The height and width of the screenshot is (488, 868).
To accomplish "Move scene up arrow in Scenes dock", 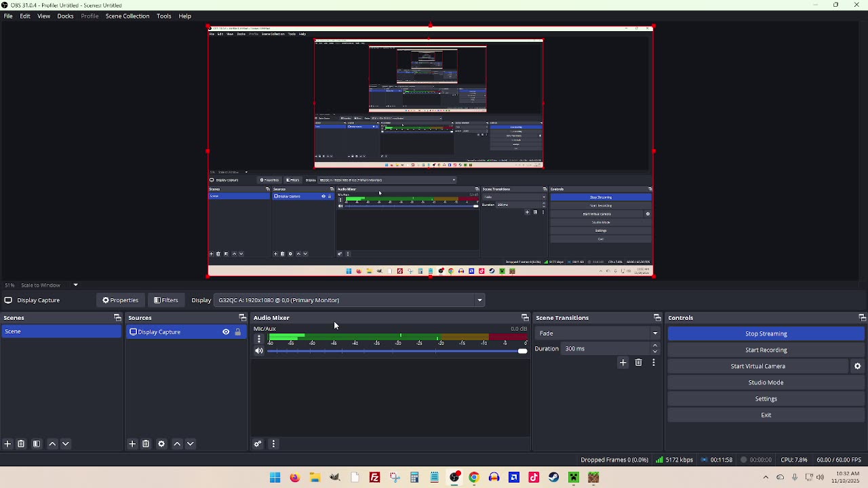I will pos(52,444).
